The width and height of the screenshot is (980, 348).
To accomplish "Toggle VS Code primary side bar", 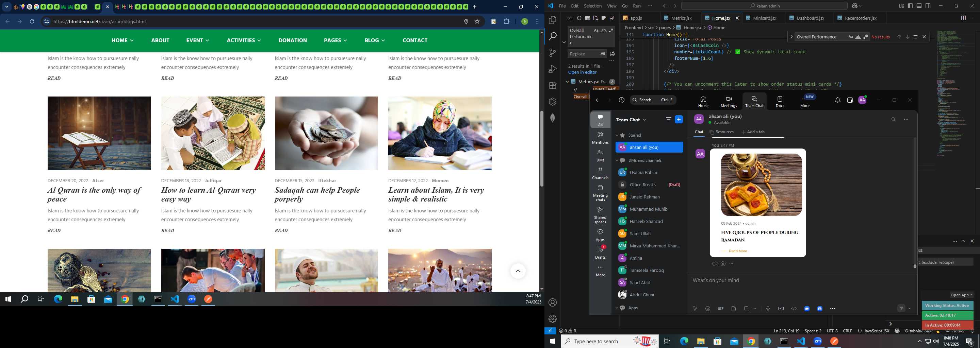I will pos(910,6).
